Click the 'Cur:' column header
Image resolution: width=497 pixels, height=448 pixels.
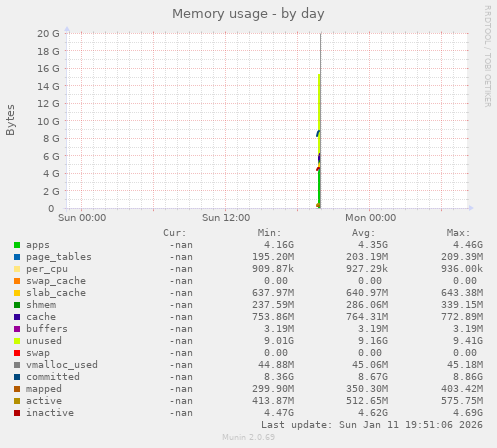tap(175, 233)
